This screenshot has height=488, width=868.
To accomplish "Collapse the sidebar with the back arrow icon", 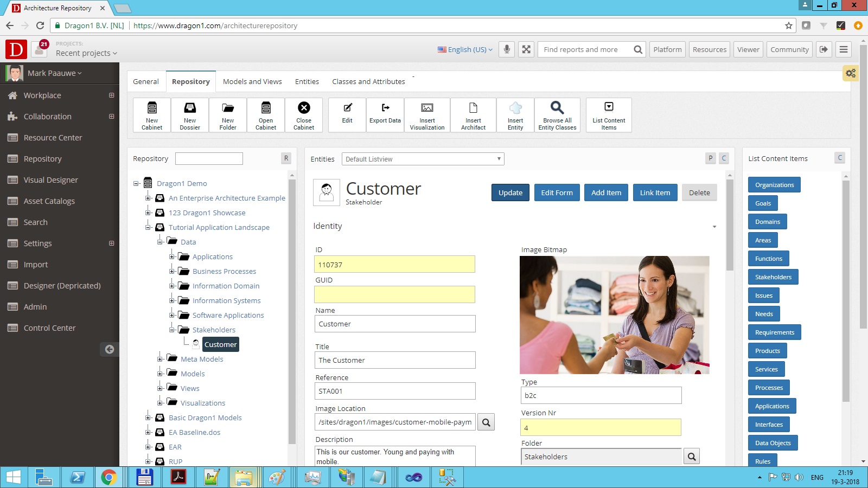I will click(x=109, y=349).
